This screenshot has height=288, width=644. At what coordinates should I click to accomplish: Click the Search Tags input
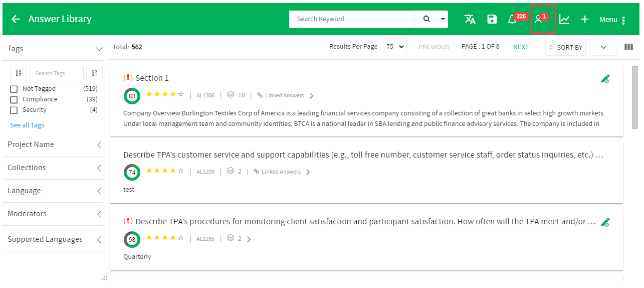tap(57, 73)
